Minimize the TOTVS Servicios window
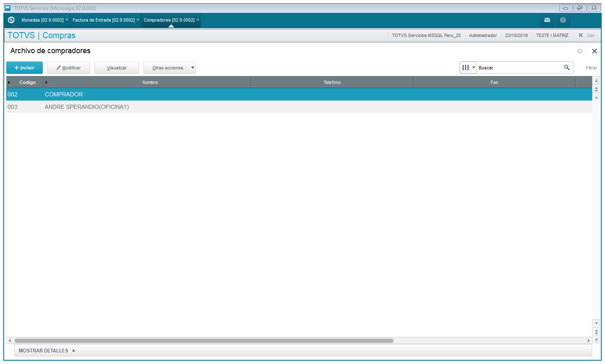Screen dimensions: 605x364 (x=566, y=8)
